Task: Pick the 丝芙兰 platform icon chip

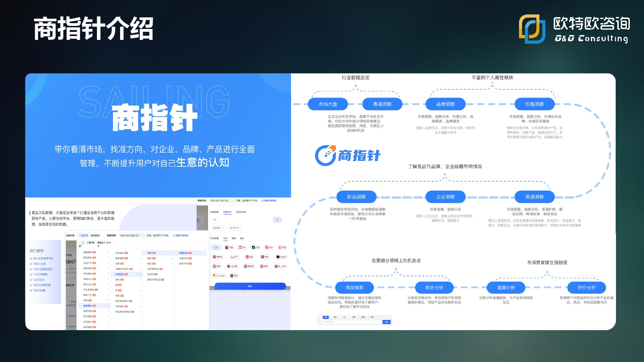Action: click(281, 257)
